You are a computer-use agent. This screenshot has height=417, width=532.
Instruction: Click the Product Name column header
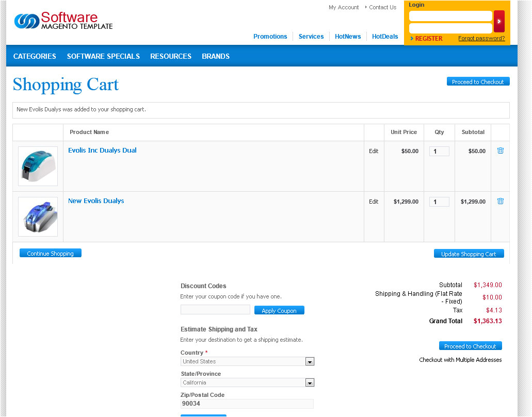[x=89, y=132]
